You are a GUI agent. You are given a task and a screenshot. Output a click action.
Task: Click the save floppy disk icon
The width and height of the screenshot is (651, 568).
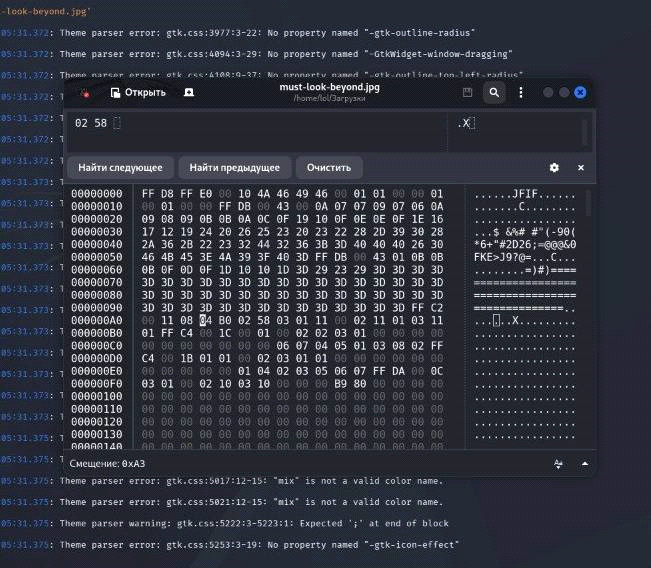click(x=467, y=92)
